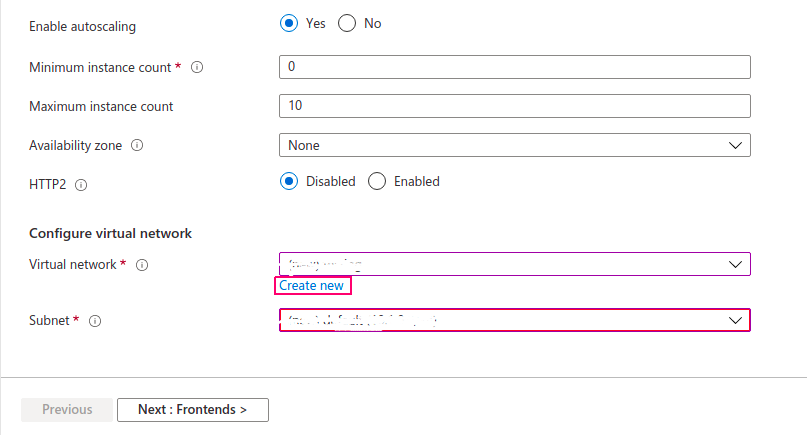Click the Enable autoscaling label
This screenshot has width=807, height=435.
click(x=83, y=26)
